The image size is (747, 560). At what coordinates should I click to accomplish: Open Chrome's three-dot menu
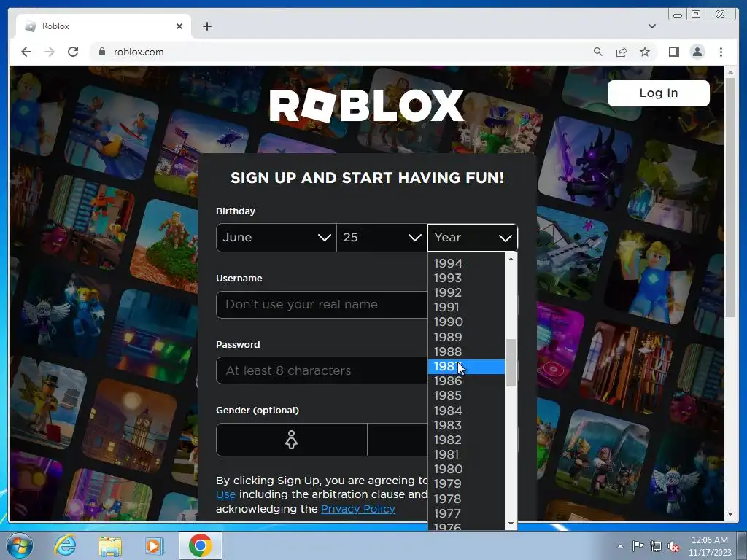(721, 52)
